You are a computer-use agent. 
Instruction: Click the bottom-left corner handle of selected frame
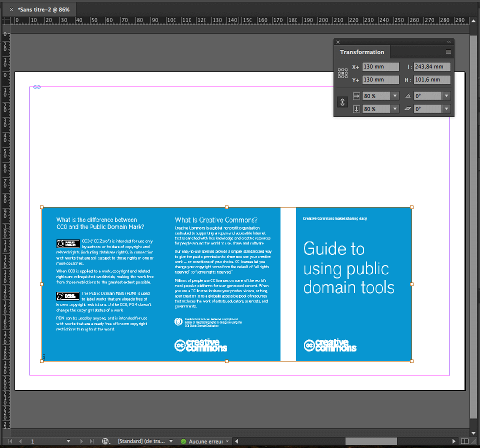[x=41, y=361]
